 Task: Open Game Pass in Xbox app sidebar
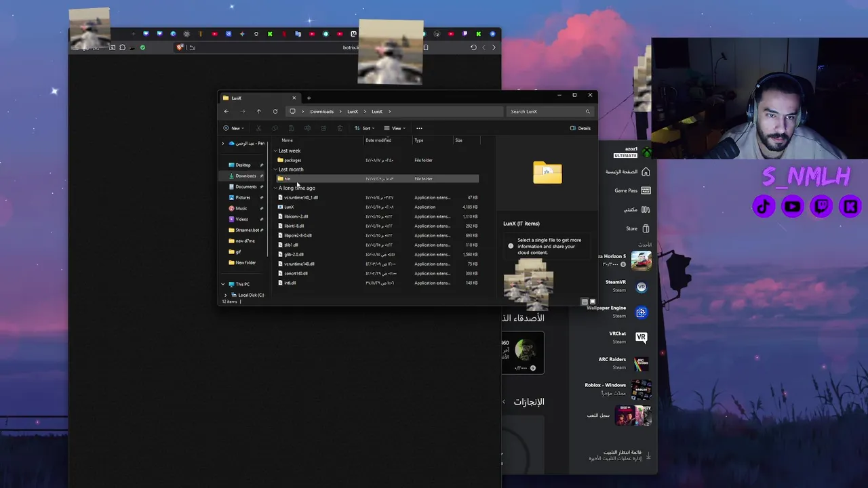point(632,190)
